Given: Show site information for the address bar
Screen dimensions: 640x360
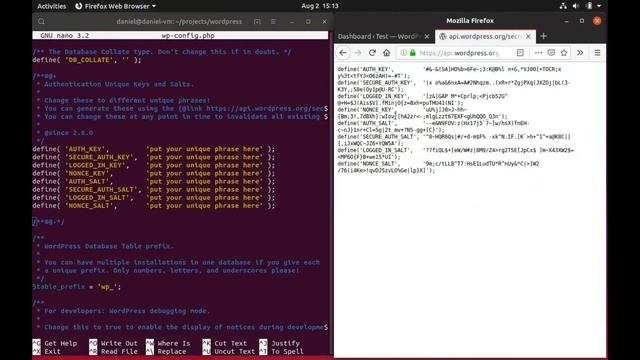Looking at the screenshot, I should (404, 53).
